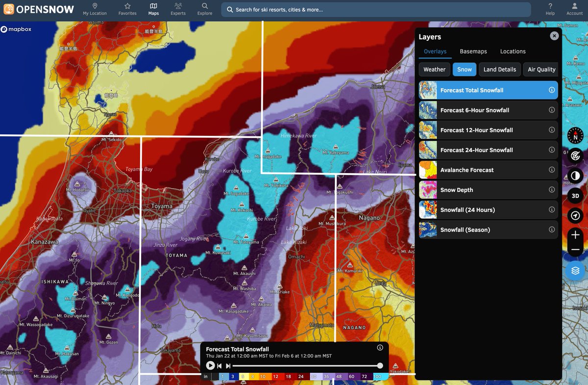Step to next forecast frame
Image resolution: width=588 pixels, height=385 pixels.
(x=228, y=365)
